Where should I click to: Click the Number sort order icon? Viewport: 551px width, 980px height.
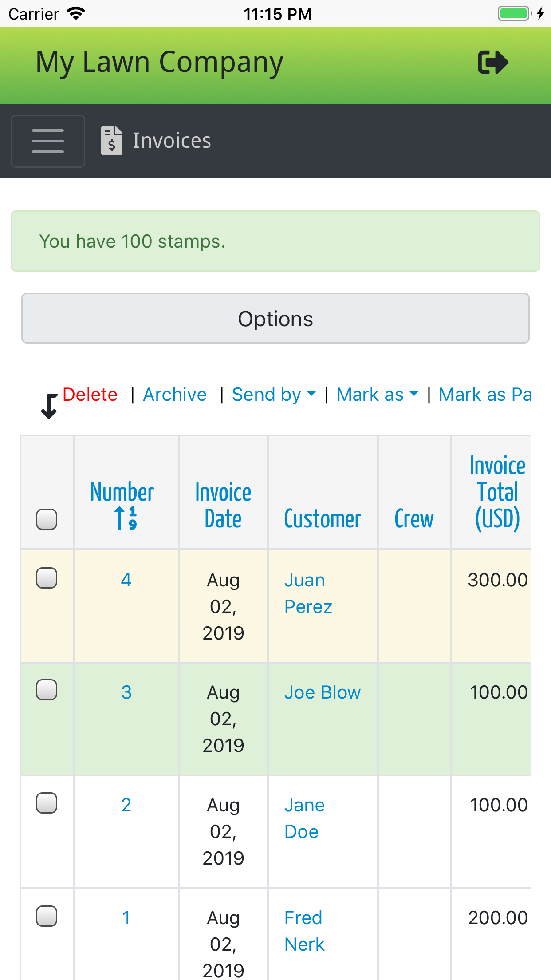click(126, 518)
